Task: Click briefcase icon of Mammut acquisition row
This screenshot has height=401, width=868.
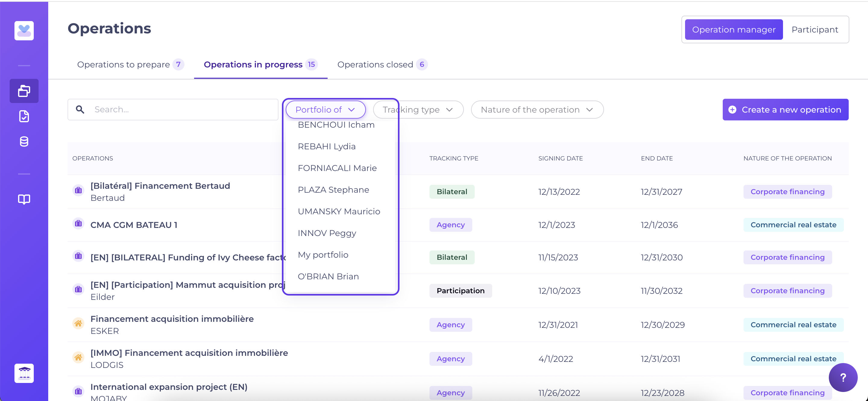Action: (x=78, y=289)
